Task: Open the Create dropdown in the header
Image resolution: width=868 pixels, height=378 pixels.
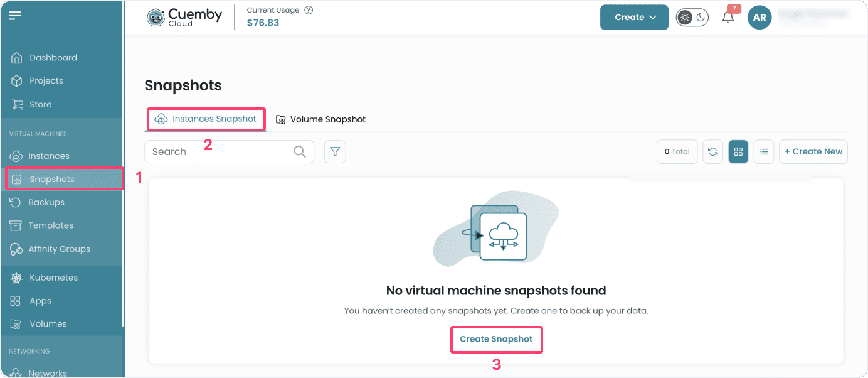Action: coord(634,17)
